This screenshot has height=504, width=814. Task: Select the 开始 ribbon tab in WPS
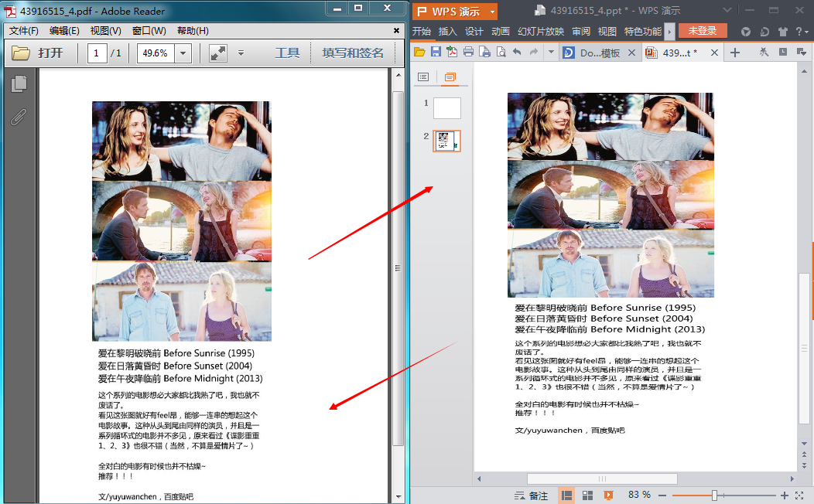[x=422, y=32]
